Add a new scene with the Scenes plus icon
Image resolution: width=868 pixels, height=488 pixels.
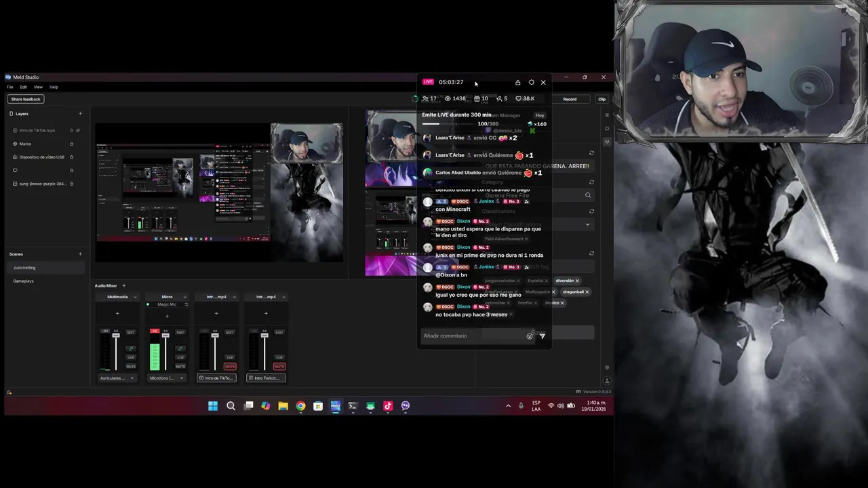click(80, 254)
